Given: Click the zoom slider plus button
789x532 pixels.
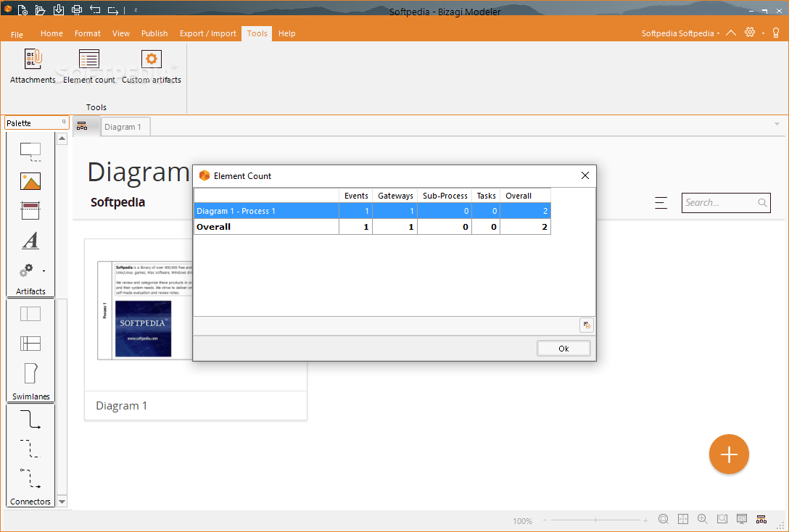Looking at the screenshot, I should coord(645,520).
